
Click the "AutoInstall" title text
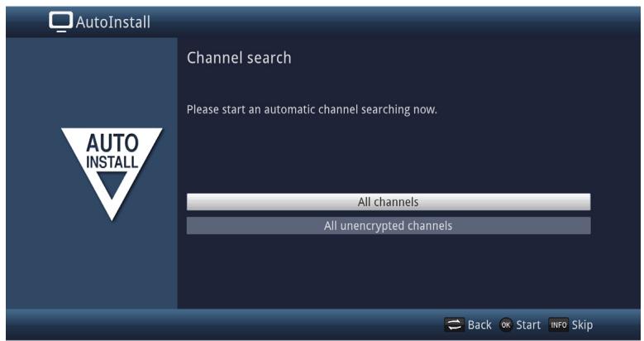pos(113,22)
